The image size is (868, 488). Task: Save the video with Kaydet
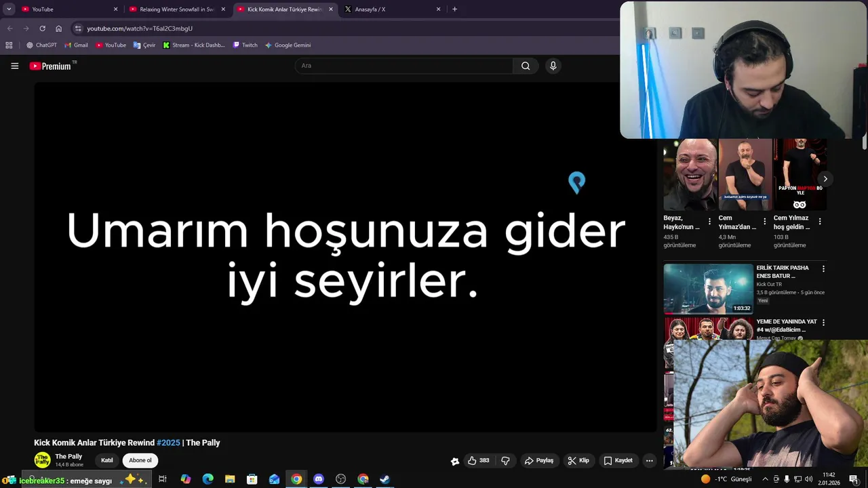[618, 460]
